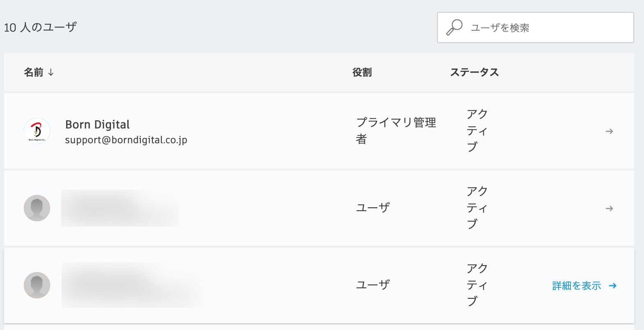Click the gray arrow in second user row
Screen dimensions: 644x330
point(609,209)
